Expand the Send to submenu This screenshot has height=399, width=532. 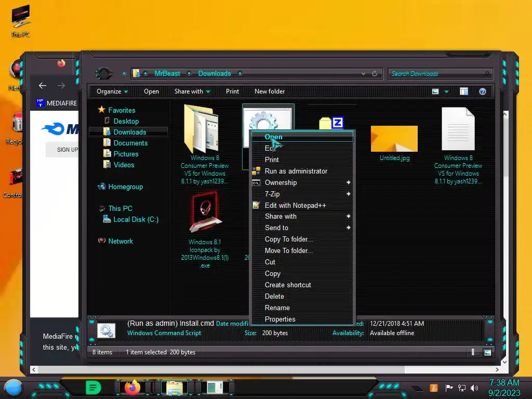[302, 228]
